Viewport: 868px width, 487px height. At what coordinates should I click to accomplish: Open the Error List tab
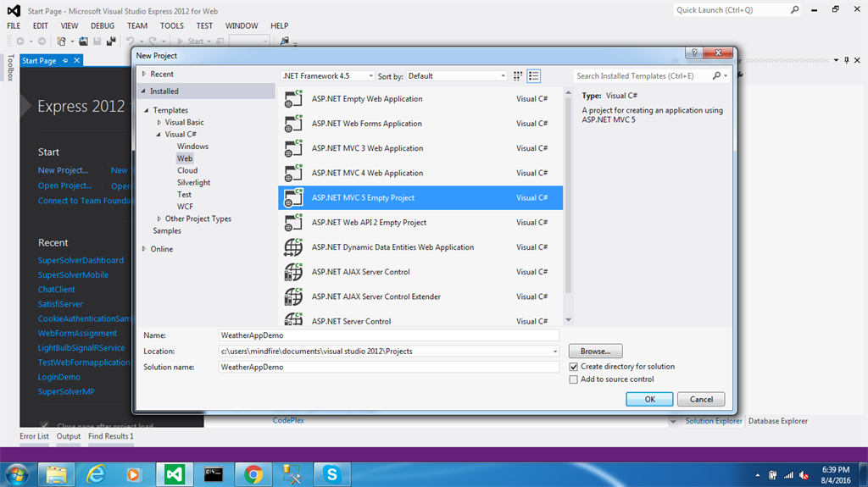point(34,436)
